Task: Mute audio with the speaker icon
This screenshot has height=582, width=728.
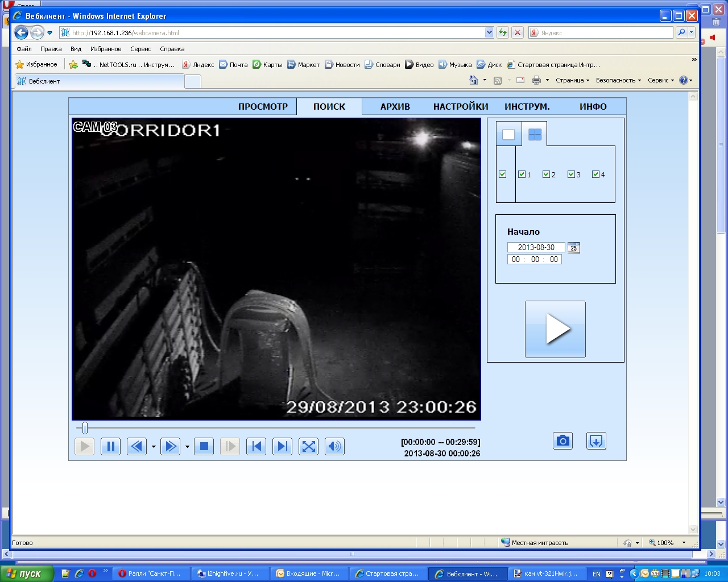Action: point(334,447)
